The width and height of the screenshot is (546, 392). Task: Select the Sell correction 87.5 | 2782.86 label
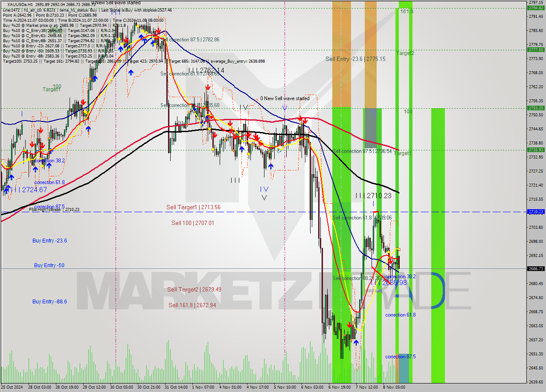pyautogui.click(x=190, y=40)
